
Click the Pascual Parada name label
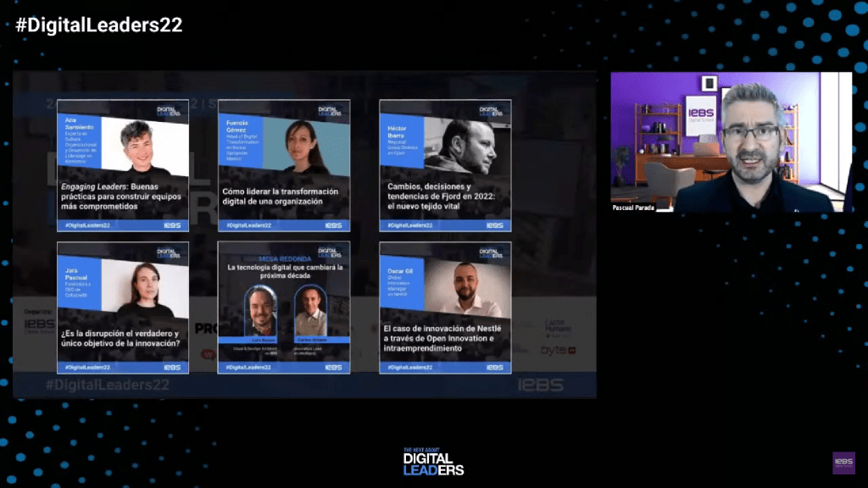[x=634, y=207]
